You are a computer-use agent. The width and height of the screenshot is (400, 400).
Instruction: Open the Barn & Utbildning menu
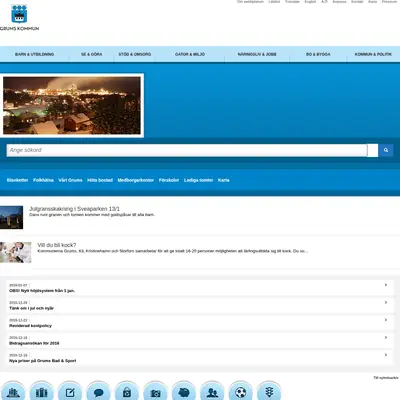point(34,54)
